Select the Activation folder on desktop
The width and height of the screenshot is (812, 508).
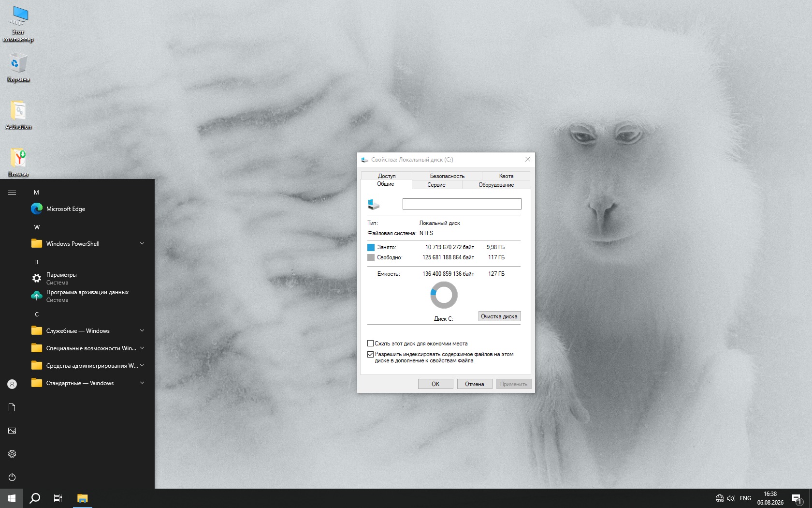(x=18, y=115)
